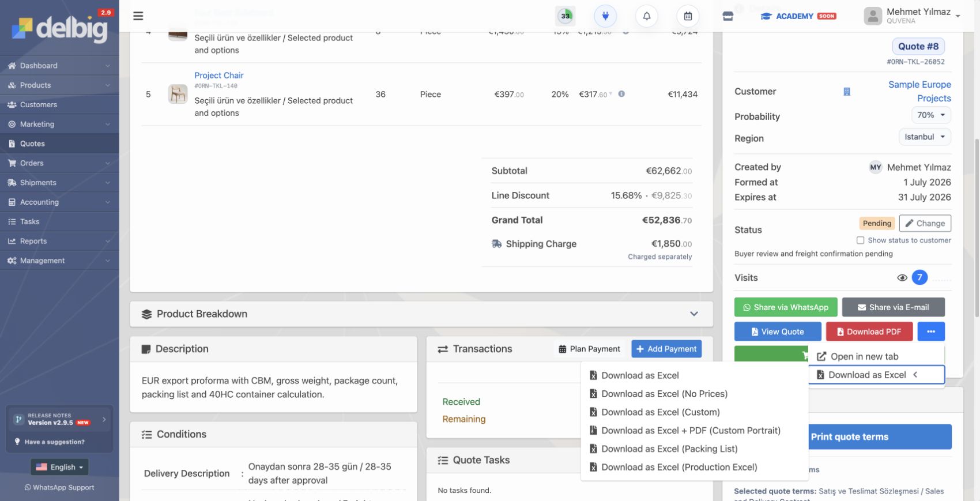Open the English language selector

click(59, 467)
